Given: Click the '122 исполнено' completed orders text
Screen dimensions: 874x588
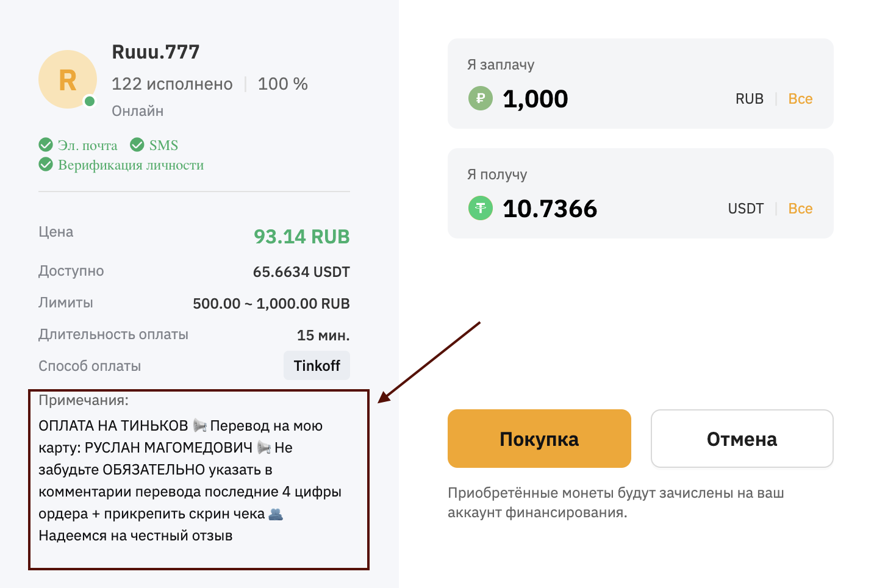Looking at the screenshot, I should pyautogui.click(x=172, y=84).
